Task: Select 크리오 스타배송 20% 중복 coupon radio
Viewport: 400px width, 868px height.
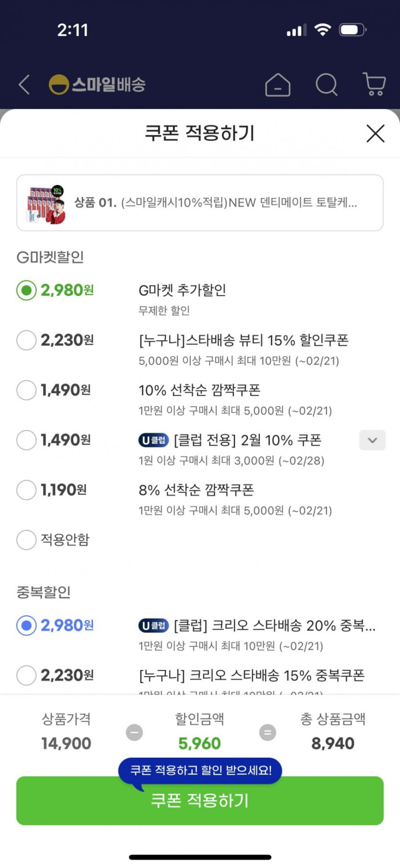Action: click(x=26, y=625)
